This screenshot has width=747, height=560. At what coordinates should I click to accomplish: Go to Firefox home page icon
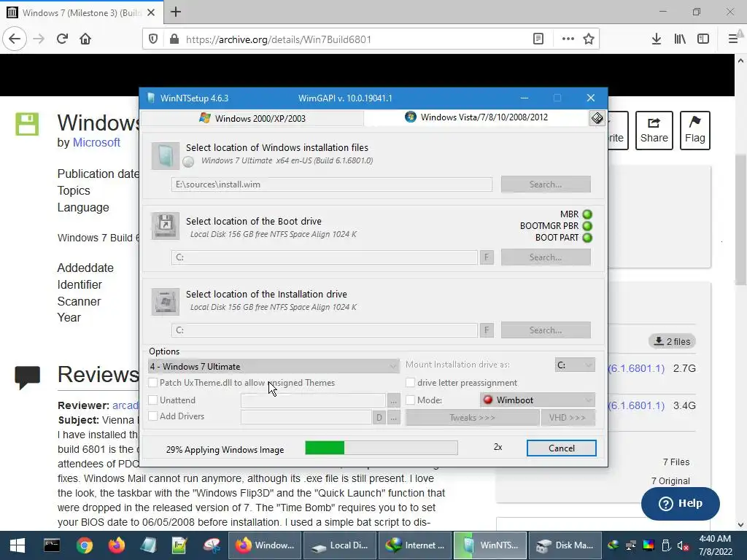point(85,39)
